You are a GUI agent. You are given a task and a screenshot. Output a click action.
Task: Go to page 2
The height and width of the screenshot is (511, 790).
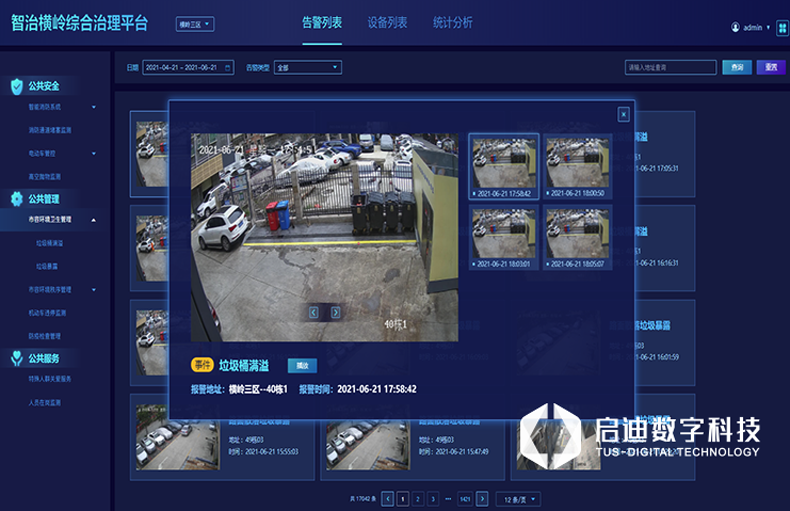pos(417,499)
